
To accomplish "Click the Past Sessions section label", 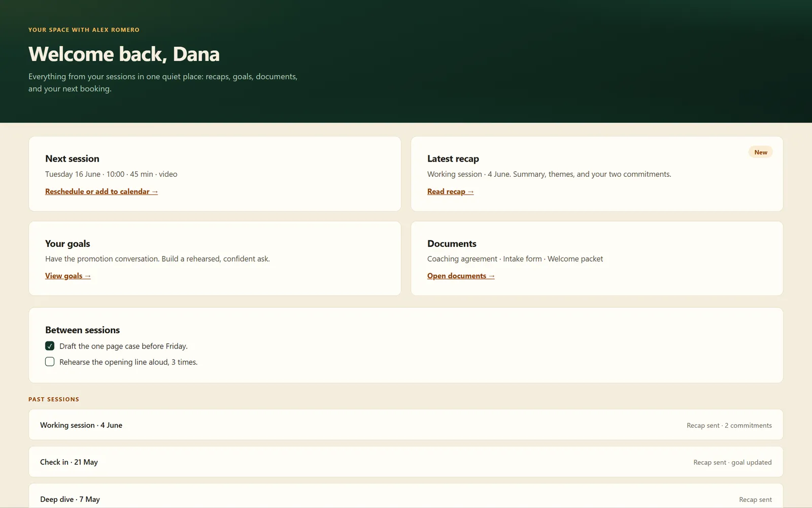I will coord(54,399).
